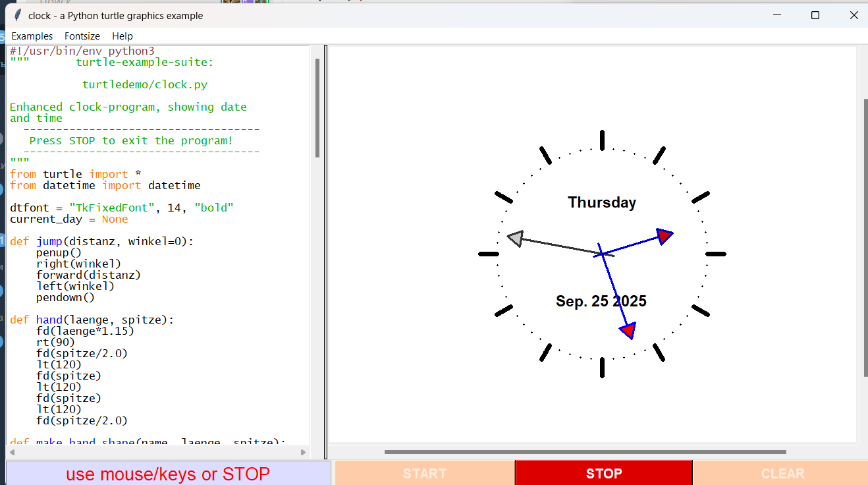Click the 3 o'clock tick mark
The image size is (868, 485).
click(715, 254)
